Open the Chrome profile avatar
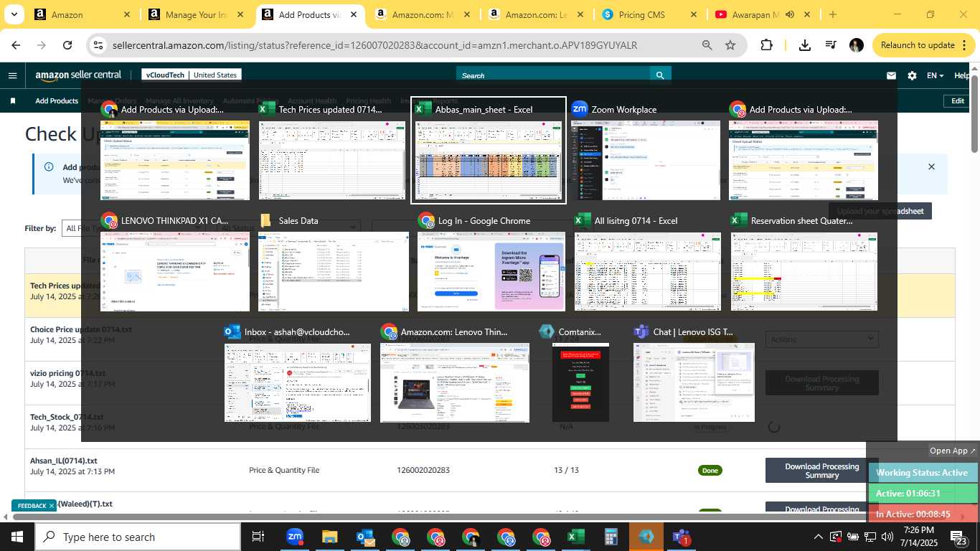The image size is (980, 551). pyautogui.click(x=857, y=45)
